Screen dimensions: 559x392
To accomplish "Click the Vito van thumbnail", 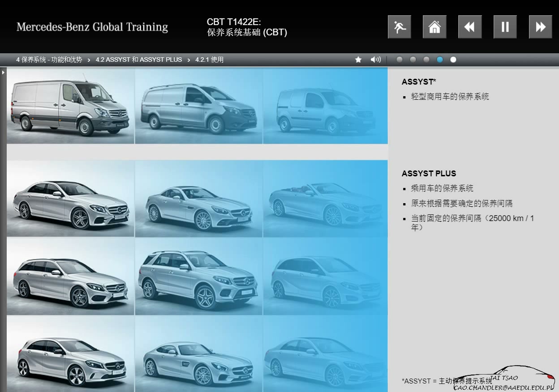I will coord(199,106).
